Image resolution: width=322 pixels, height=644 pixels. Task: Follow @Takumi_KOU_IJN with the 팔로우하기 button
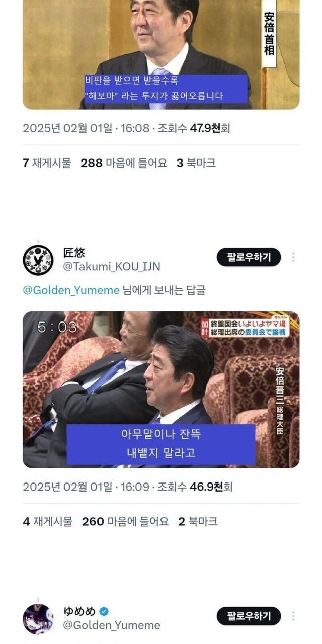[x=249, y=257]
